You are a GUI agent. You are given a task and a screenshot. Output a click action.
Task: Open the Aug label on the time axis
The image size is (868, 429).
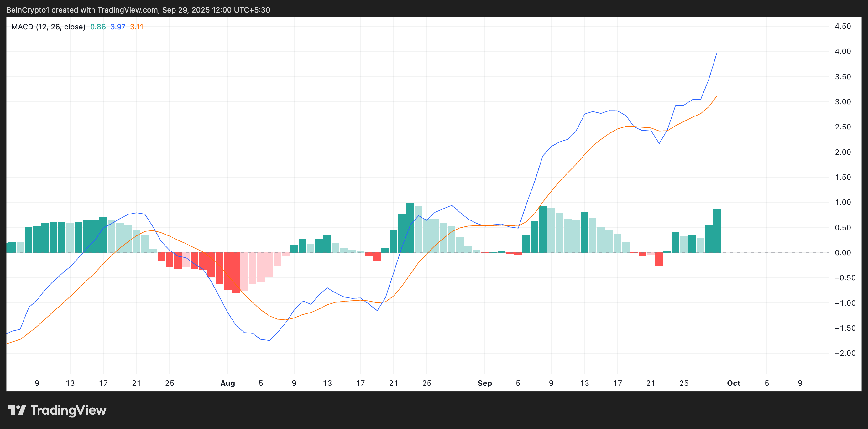click(x=228, y=383)
